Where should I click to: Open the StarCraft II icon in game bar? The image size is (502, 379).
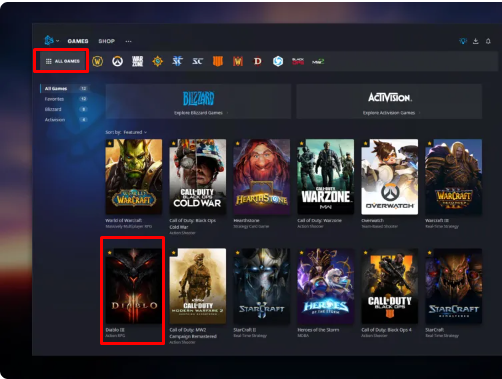[177, 61]
